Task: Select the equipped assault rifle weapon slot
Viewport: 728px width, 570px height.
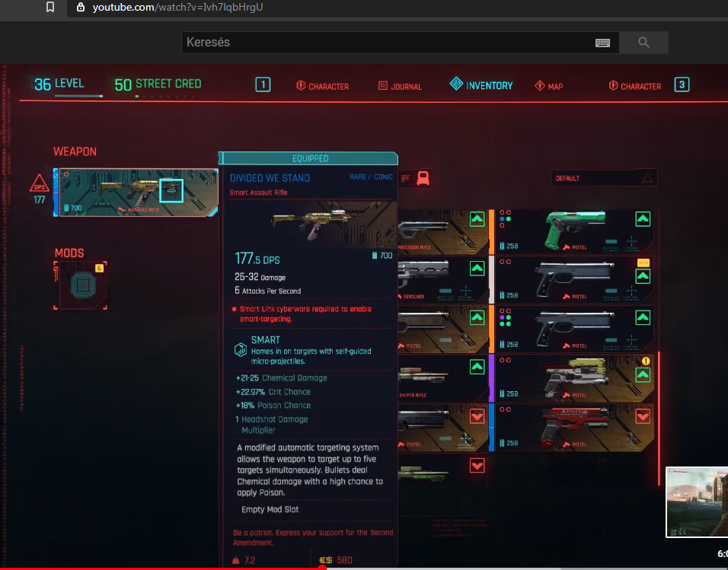Action: 138,193
